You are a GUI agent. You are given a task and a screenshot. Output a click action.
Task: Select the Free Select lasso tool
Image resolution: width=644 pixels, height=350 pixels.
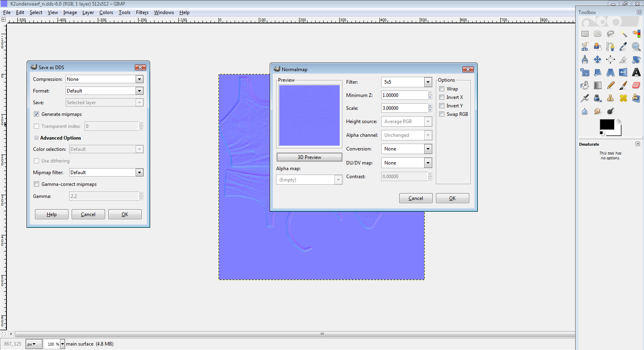[x=611, y=34]
